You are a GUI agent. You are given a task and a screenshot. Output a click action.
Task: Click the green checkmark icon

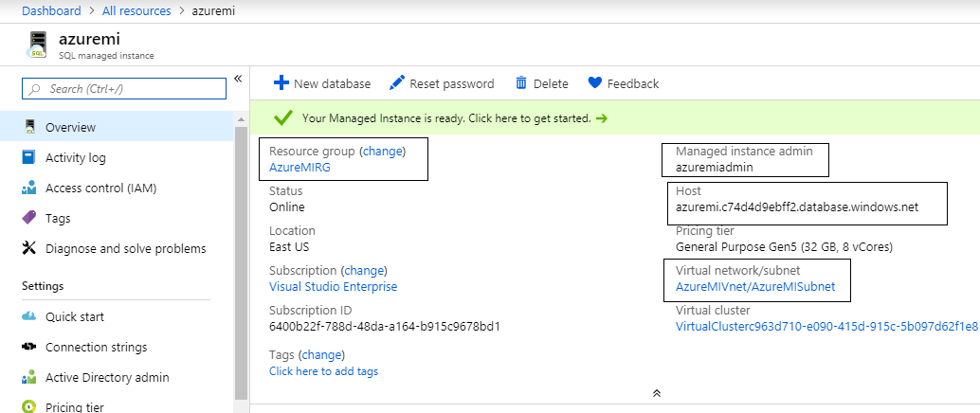283,117
